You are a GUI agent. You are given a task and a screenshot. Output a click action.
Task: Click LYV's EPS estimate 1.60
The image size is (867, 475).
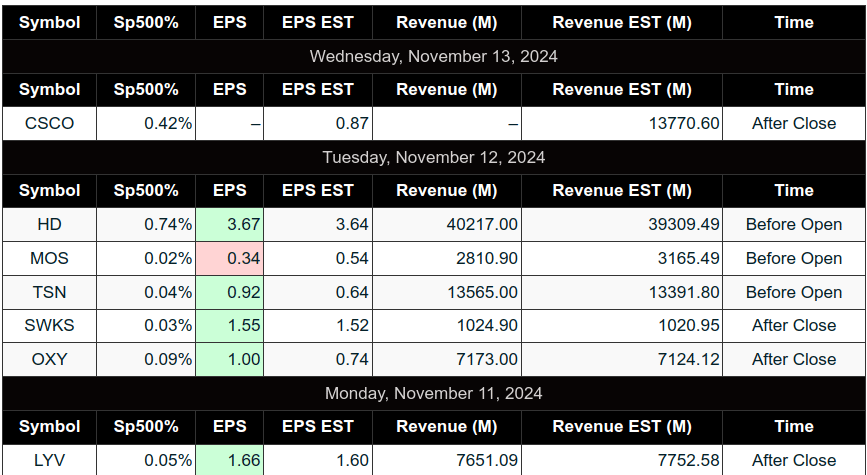352,460
